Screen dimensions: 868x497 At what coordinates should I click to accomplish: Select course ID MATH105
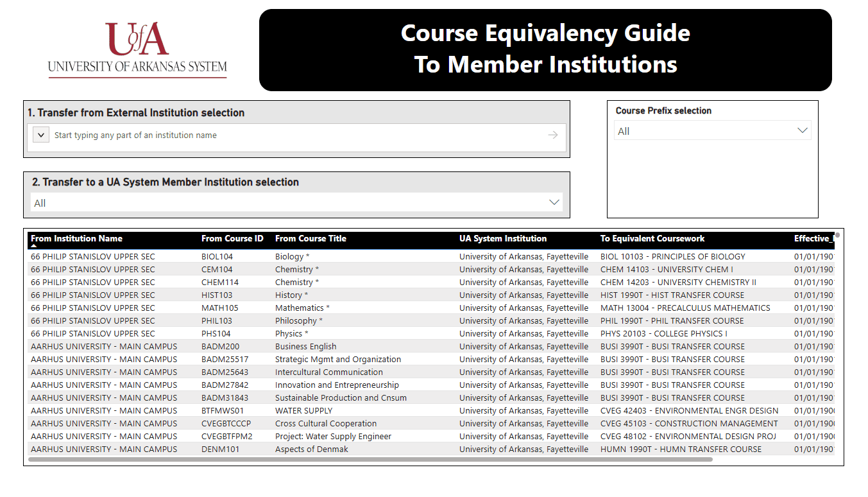tap(220, 308)
